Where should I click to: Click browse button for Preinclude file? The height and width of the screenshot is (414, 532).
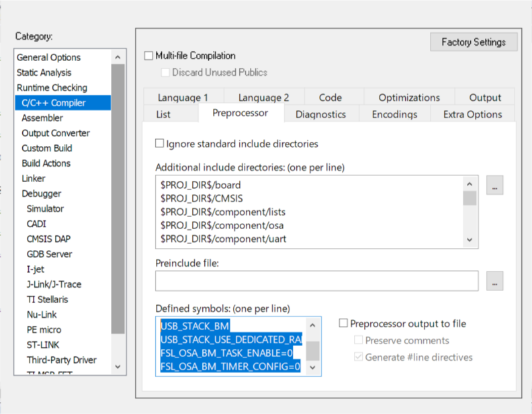pyautogui.click(x=494, y=282)
